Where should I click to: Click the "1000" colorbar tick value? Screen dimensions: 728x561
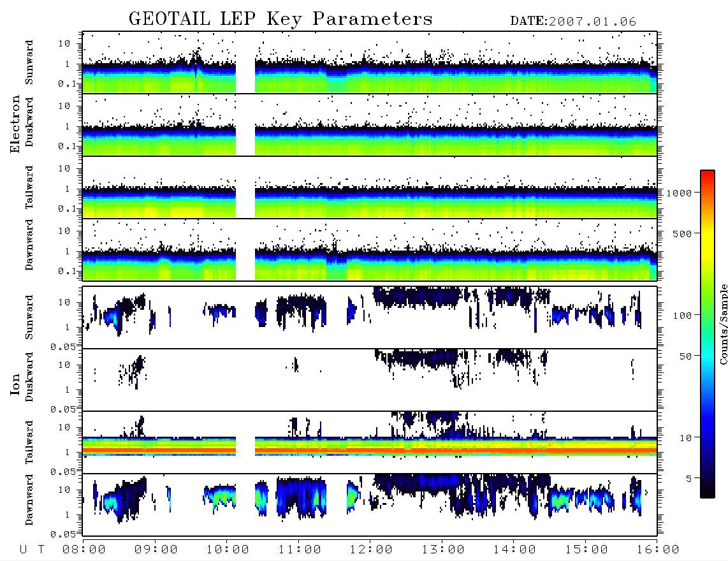tap(679, 193)
